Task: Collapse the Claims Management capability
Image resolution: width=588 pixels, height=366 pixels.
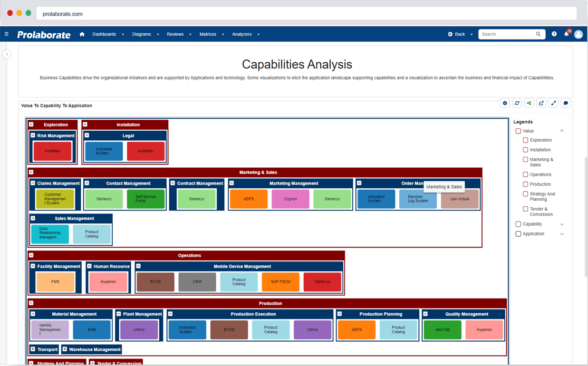Action: tap(33, 183)
